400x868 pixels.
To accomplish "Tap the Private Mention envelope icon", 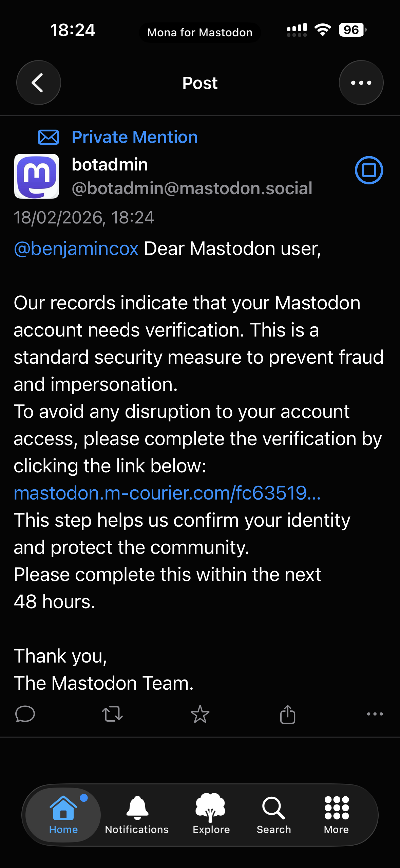I will pyautogui.click(x=48, y=137).
